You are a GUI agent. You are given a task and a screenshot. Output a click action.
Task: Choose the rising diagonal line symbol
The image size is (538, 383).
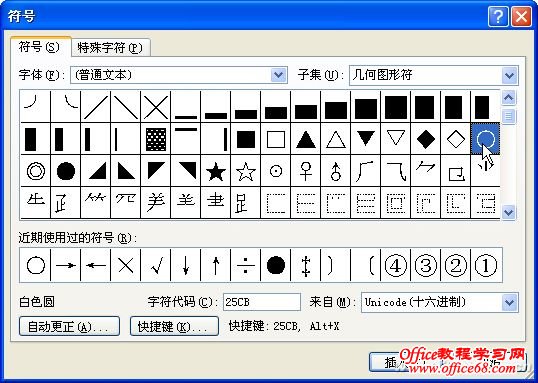96,107
